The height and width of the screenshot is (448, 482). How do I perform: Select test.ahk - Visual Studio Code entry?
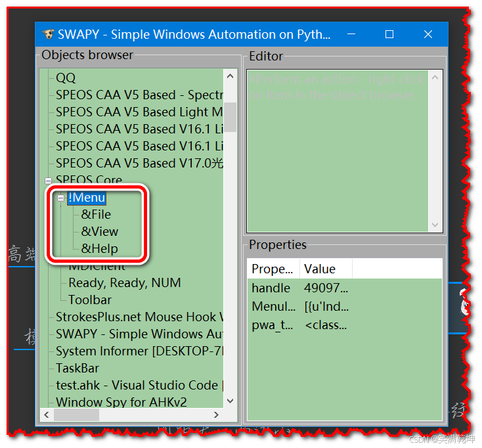(x=139, y=386)
